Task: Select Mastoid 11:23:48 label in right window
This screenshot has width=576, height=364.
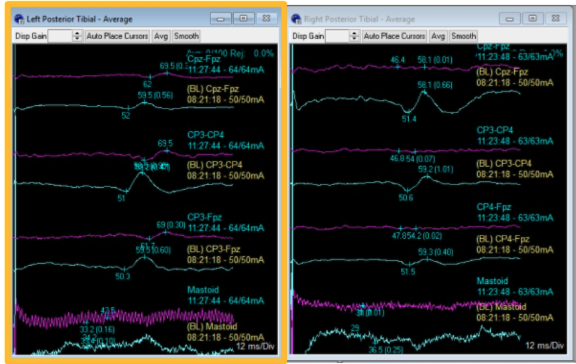Action: coord(515,286)
